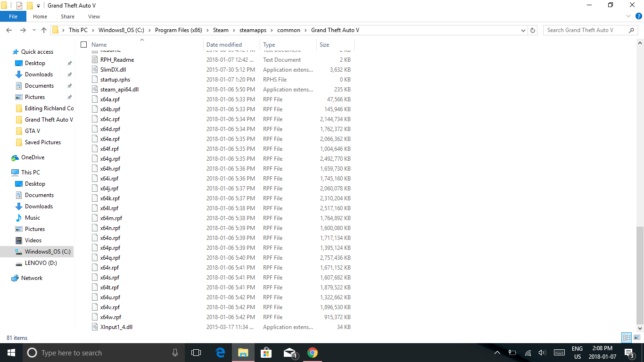The height and width of the screenshot is (362, 644).
Task: Open Quick access in navigation pane
Action: pos(37,52)
